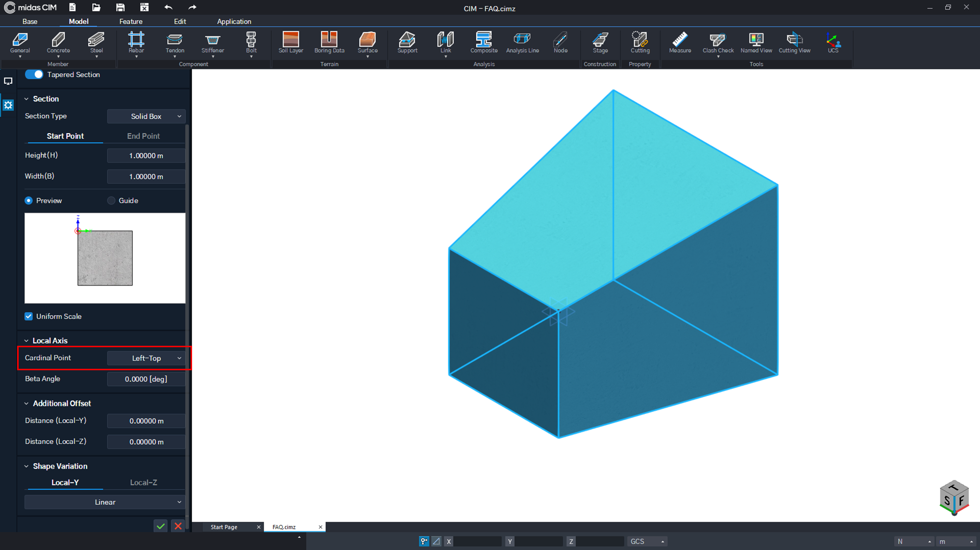Select the Preview radio button
The width and height of the screenshot is (980, 550).
tap(28, 201)
